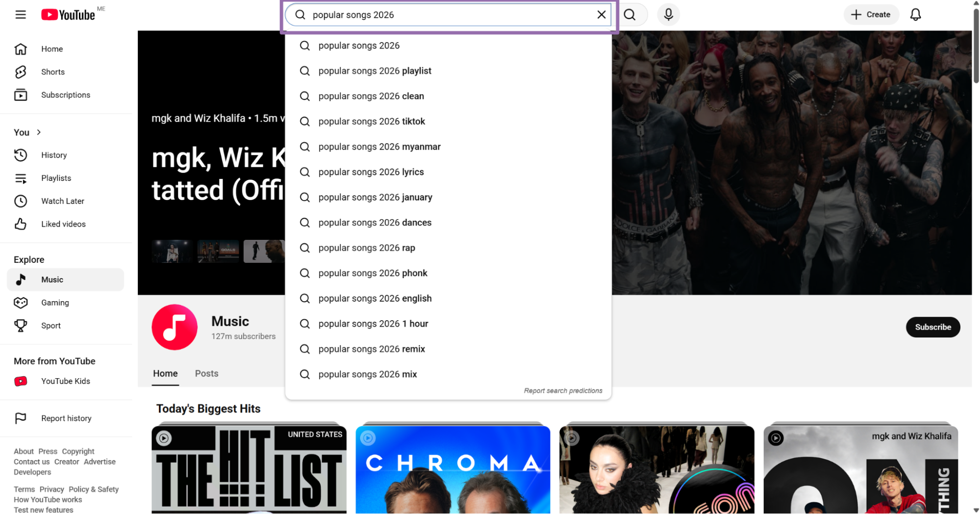This screenshot has height=514, width=980.
Task: Open How YouTube works link
Action: click(x=48, y=500)
